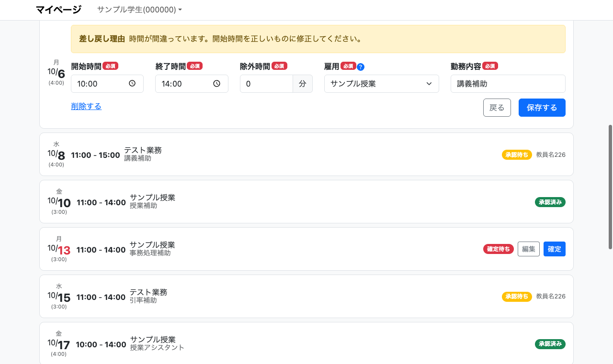Click the 戻る button
613x364 pixels.
[x=497, y=108]
